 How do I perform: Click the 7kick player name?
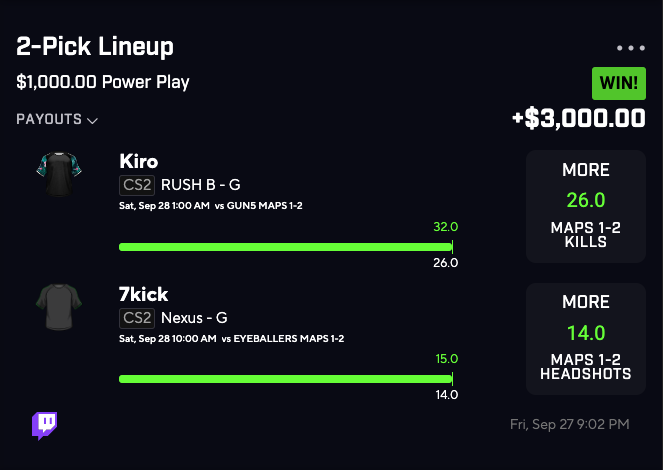143,294
